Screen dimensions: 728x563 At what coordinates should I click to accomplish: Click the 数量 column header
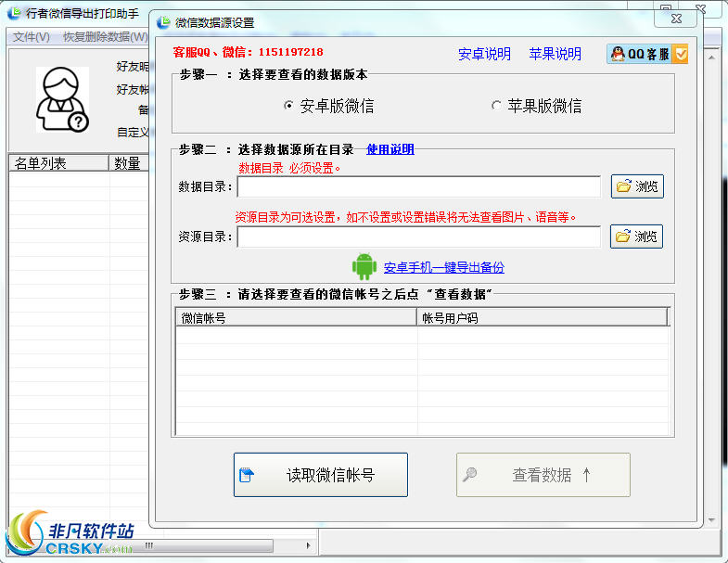[129, 163]
